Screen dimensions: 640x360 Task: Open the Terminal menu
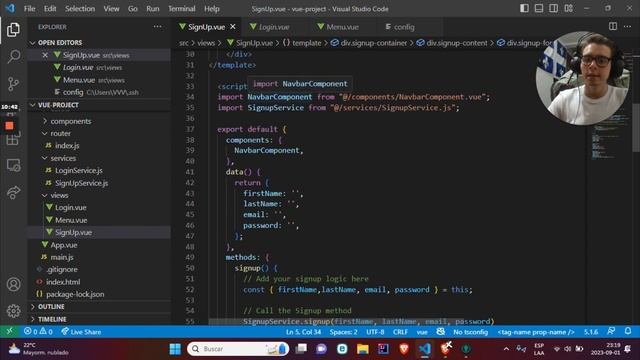(x=182, y=9)
